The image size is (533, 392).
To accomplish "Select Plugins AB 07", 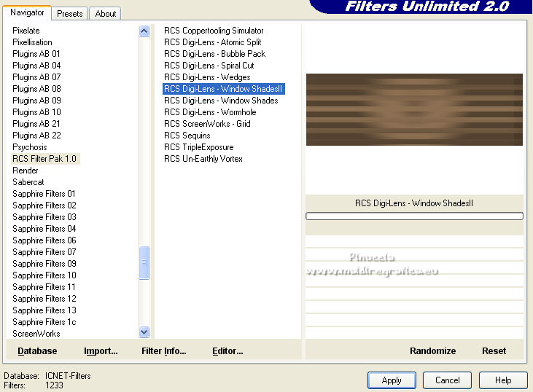I will coord(36,77).
